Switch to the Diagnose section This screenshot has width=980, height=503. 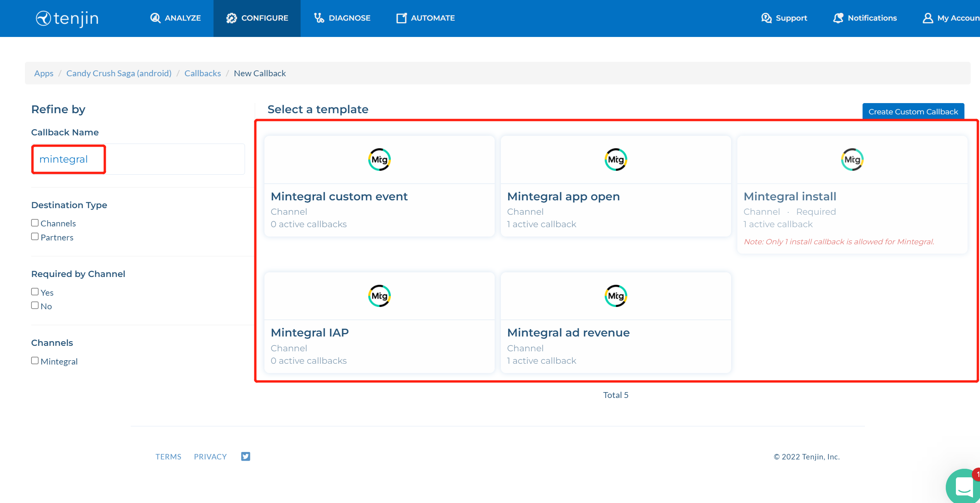342,18
